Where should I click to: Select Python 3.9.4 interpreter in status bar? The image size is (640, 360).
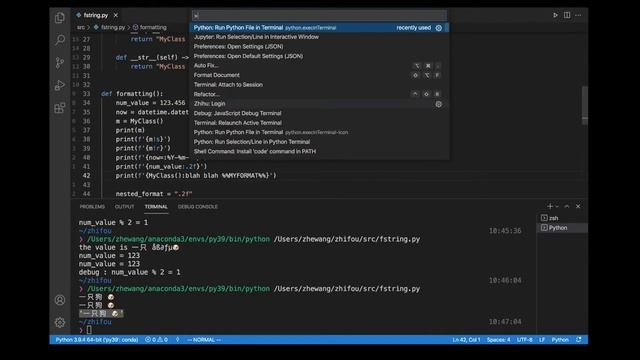tap(97, 340)
